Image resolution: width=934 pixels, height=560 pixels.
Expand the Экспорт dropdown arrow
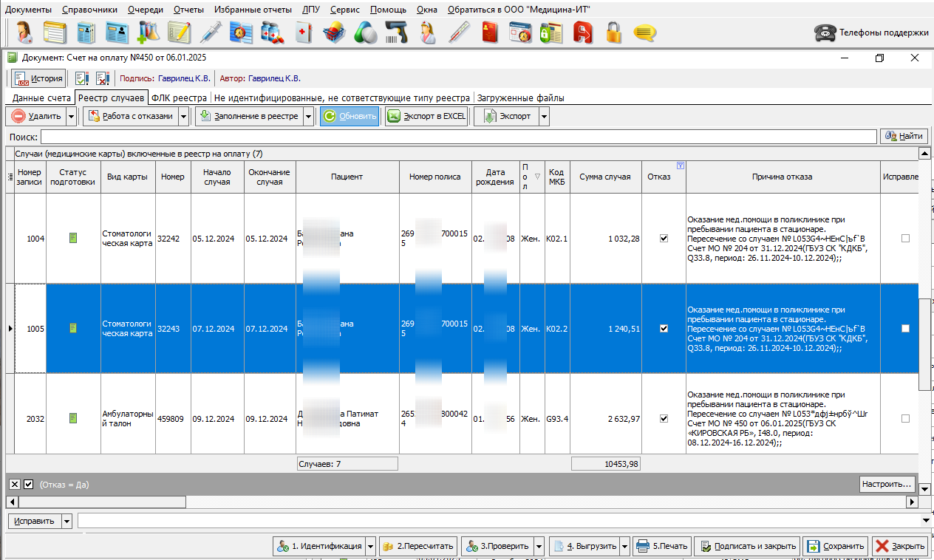[x=544, y=116]
